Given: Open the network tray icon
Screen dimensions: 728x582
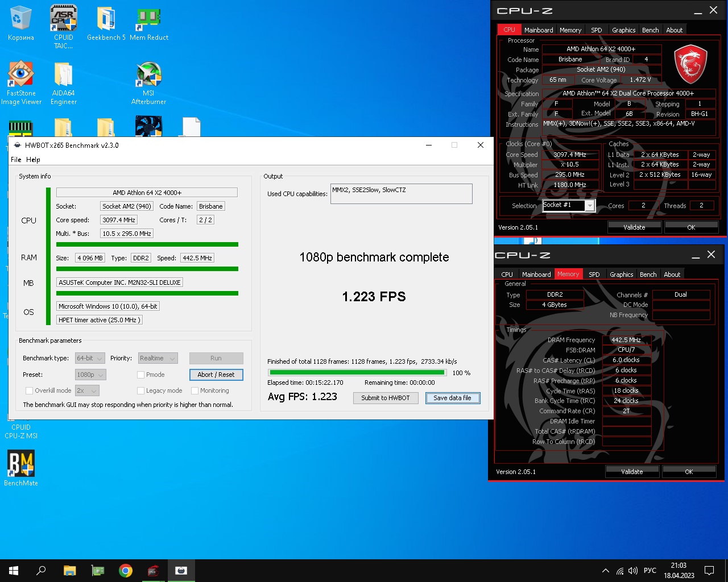Looking at the screenshot, I should [x=620, y=571].
